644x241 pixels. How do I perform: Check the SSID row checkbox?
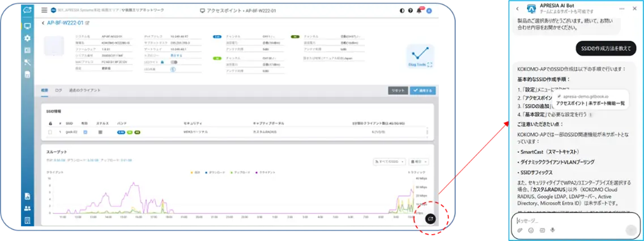(x=50, y=132)
